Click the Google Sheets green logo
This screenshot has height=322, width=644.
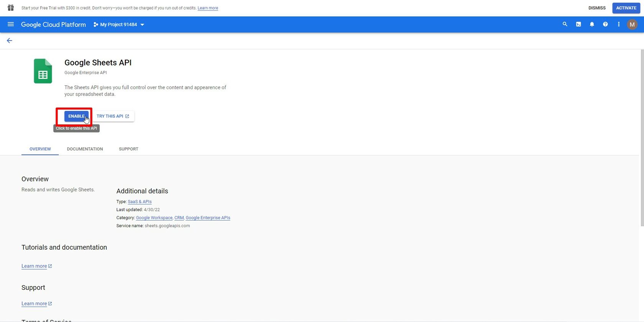click(43, 71)
